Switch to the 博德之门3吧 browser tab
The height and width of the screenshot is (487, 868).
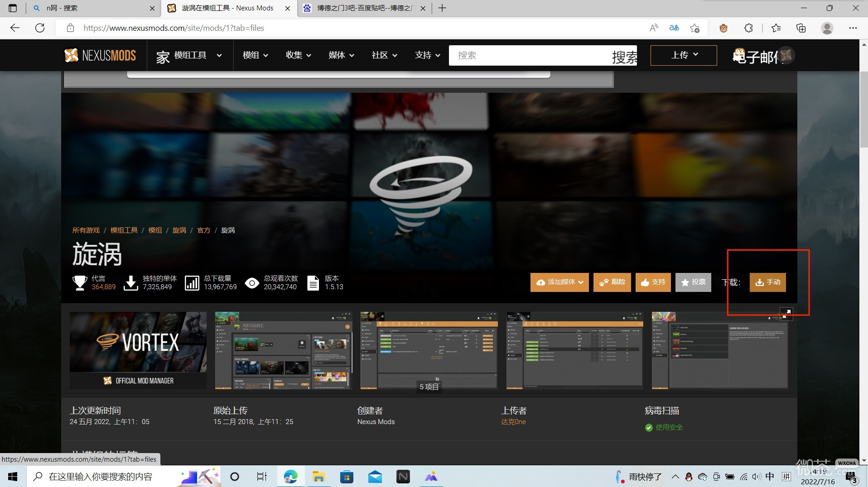tap(365, 8)
